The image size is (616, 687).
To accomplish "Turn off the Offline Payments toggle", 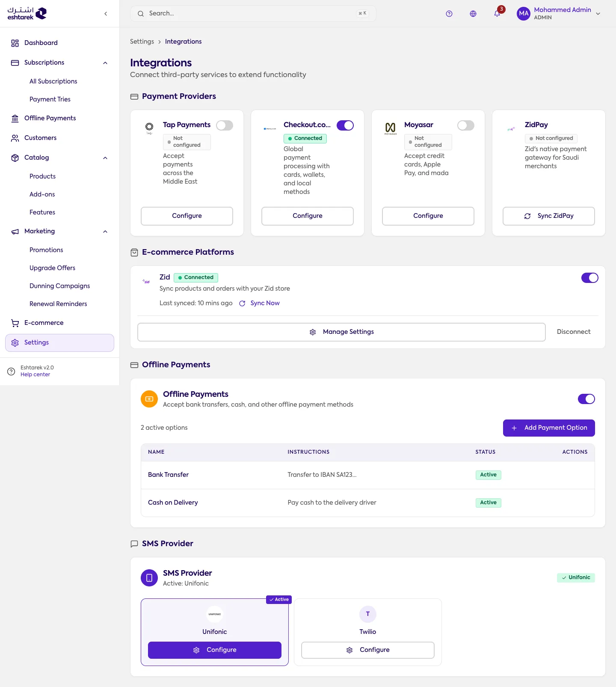I will tap(586, 399).
